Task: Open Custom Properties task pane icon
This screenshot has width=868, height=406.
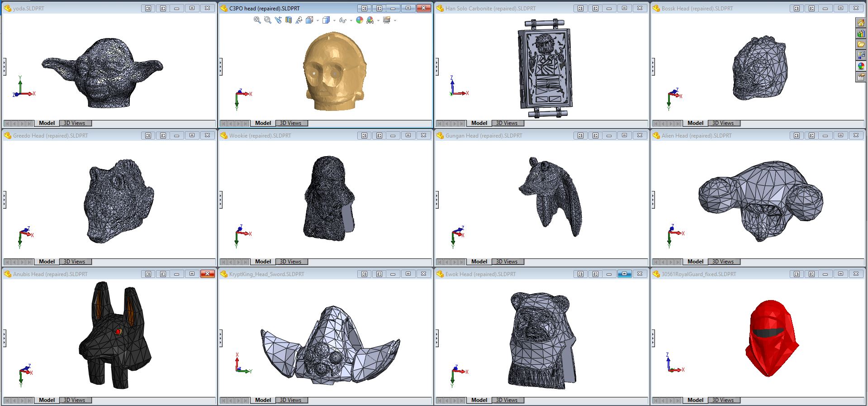Action: tap(861, 77)
